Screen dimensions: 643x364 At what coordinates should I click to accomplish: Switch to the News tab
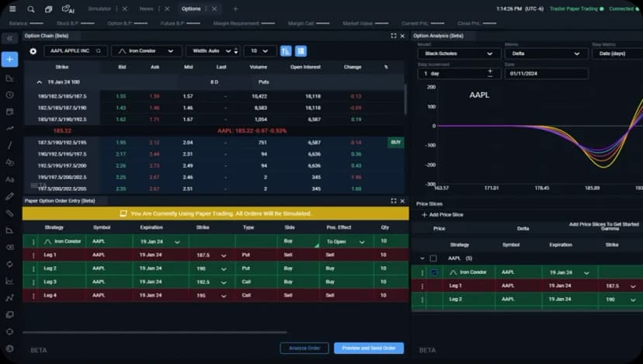[x=147, y=9]
